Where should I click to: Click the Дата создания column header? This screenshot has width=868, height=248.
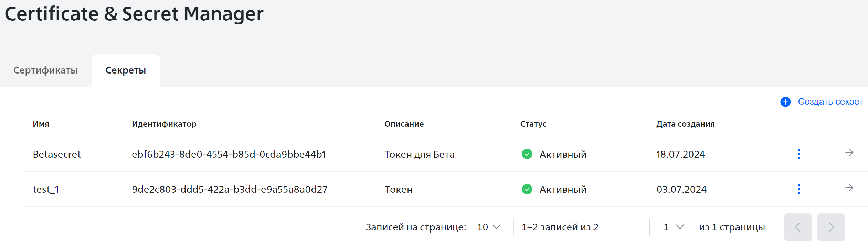[685, 124]
